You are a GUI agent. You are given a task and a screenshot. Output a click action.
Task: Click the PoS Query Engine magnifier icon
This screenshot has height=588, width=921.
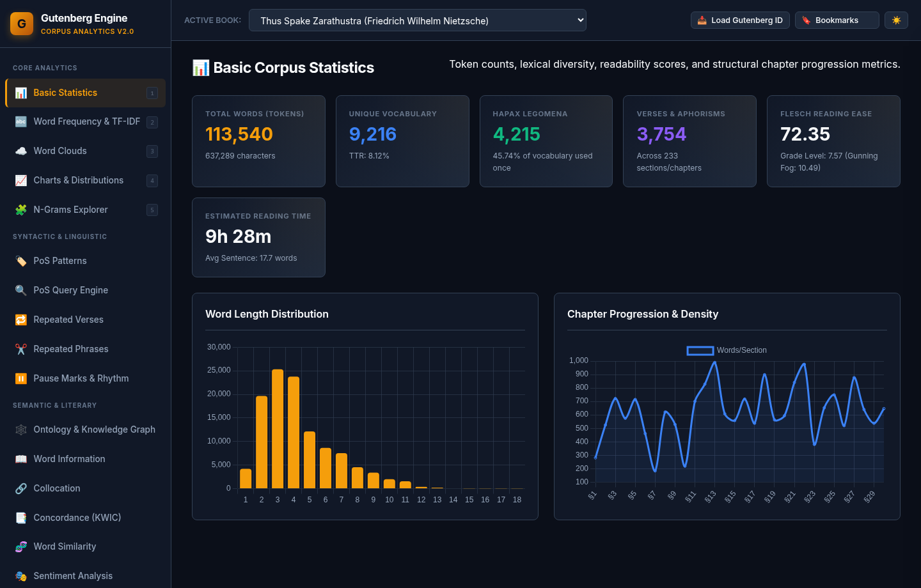tap(21, 290)
